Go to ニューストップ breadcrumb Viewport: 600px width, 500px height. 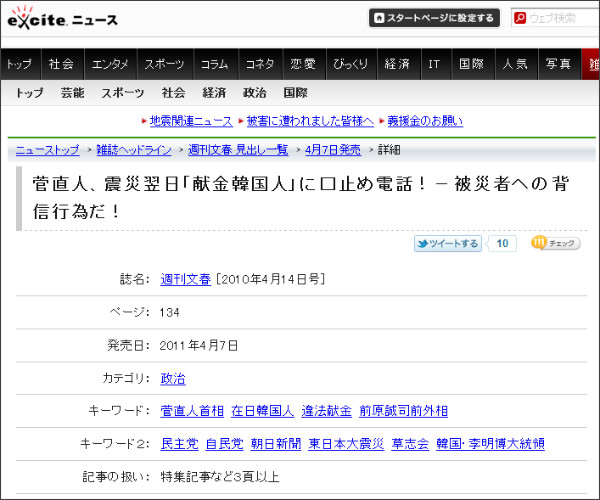[x=47, y=150]
